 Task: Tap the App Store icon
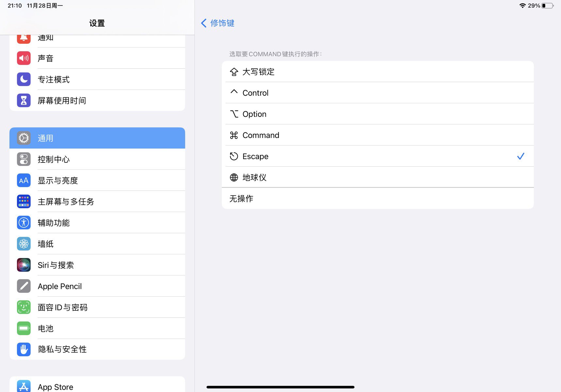tap(24, 386)
